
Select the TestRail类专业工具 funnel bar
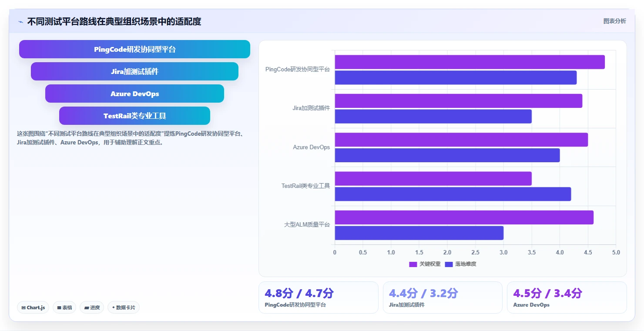pos(134,116)
